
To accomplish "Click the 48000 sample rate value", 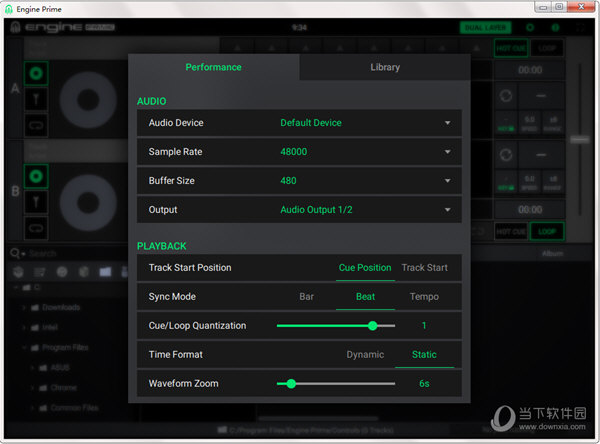I will pos(293,152).
